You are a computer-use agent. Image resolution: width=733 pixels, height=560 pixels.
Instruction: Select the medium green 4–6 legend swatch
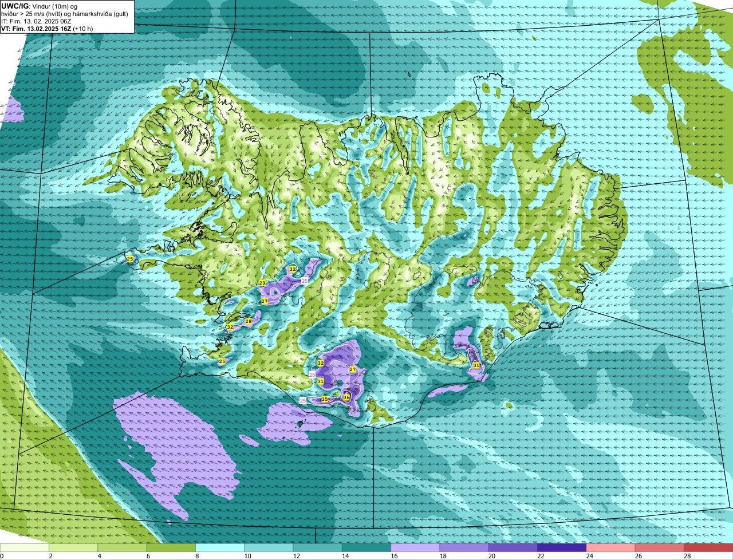pos(122,547)
